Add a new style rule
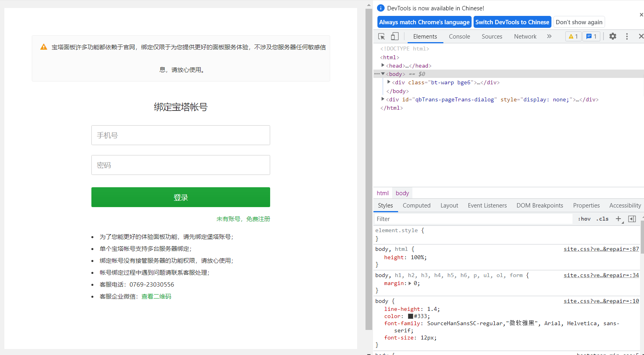This screenshot has height=355, width=644. click(x=619, y=219)
